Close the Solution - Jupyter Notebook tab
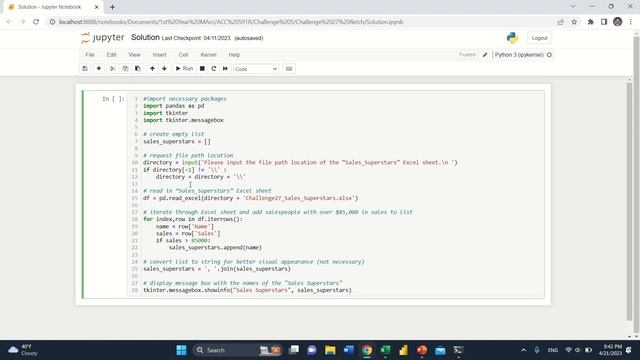The height and width of the screenshot is (360, 640). coord(97,7)
